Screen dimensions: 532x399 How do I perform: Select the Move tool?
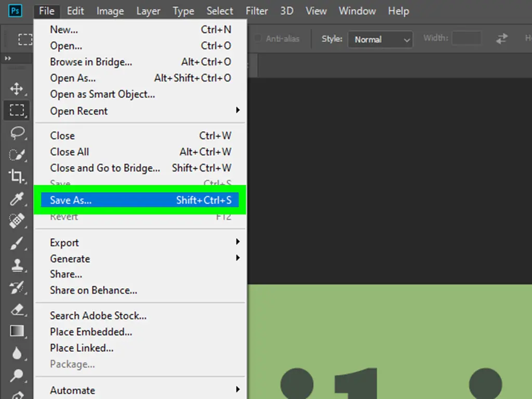(16, 89)
